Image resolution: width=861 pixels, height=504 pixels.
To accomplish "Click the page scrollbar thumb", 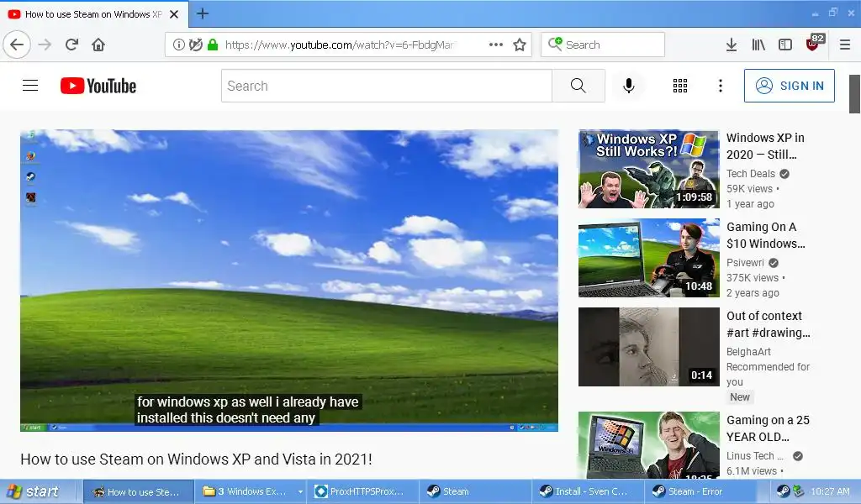I will point(854,94).
